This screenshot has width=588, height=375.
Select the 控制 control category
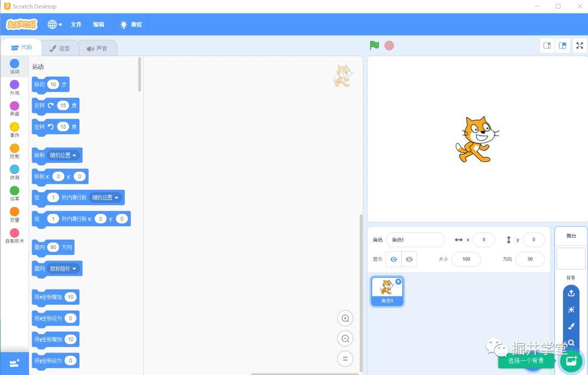(15, 152)
